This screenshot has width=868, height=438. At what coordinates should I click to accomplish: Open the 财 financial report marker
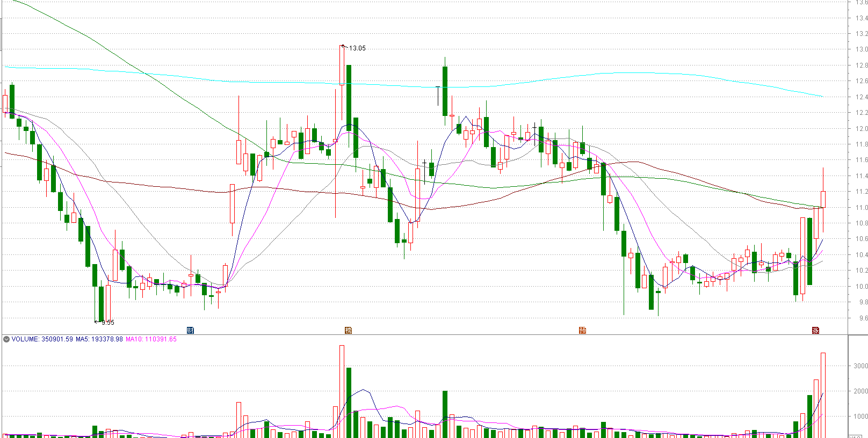coord(190,330)
